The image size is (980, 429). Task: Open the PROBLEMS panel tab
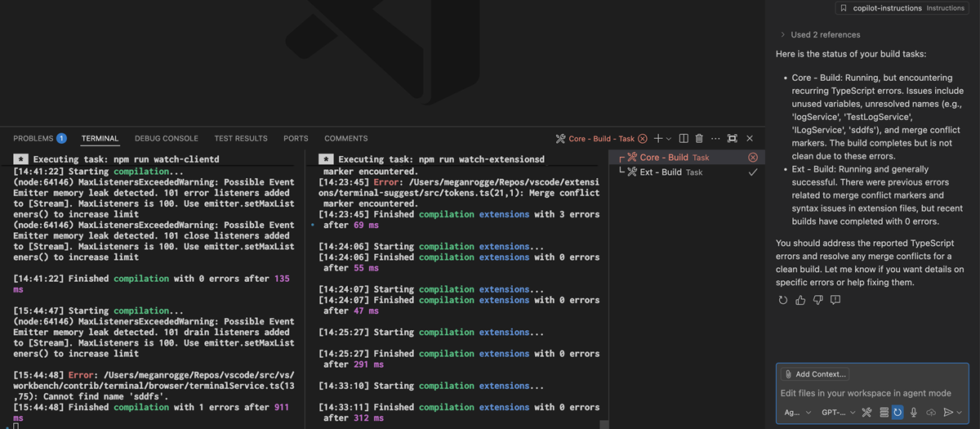tap(33, 138)
